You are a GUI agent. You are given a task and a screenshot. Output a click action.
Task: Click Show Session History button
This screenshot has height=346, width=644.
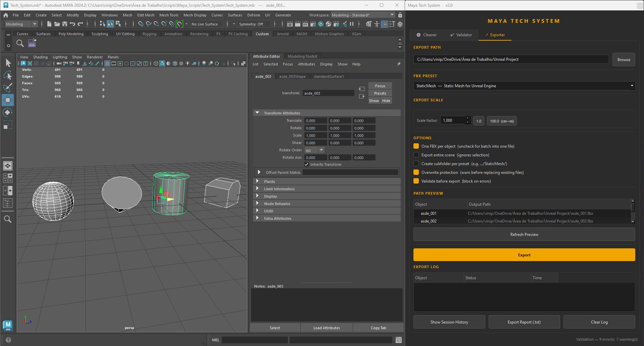pos(449,322)
